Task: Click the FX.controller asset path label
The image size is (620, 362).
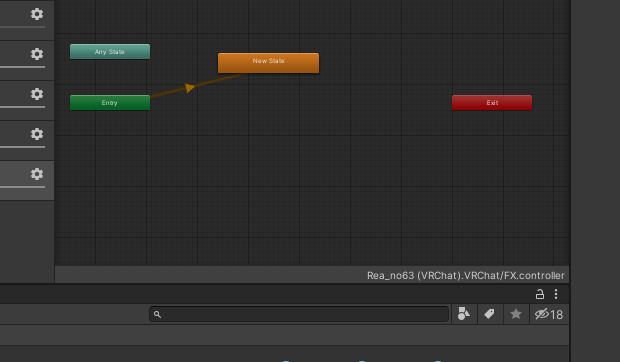Action: 465,275
